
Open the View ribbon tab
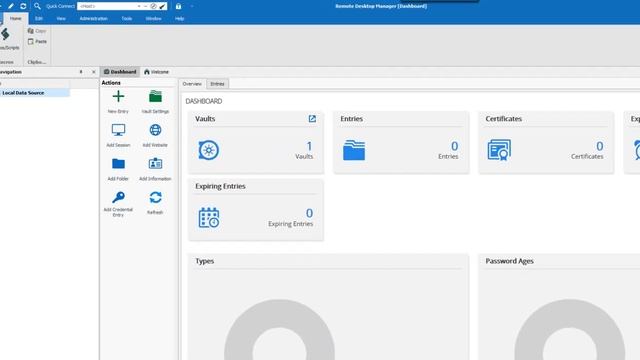pos(61,18)
